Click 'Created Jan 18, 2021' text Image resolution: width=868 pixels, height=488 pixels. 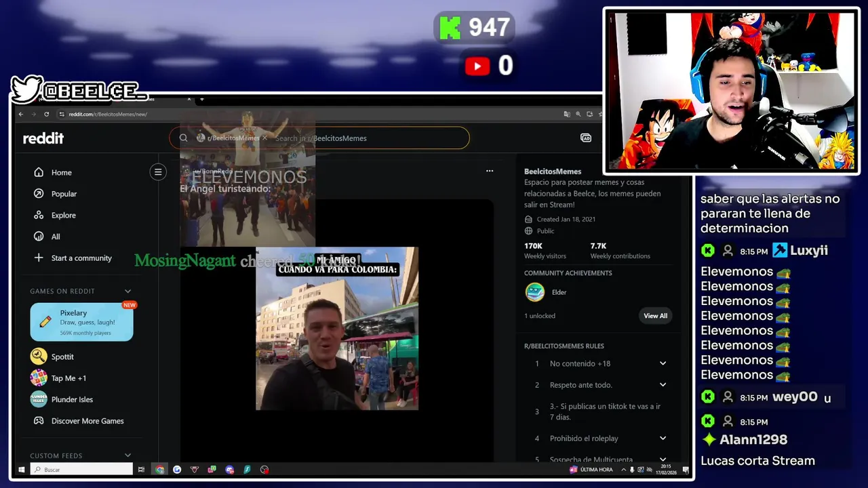pyautogui.click(x=566, y=220)
